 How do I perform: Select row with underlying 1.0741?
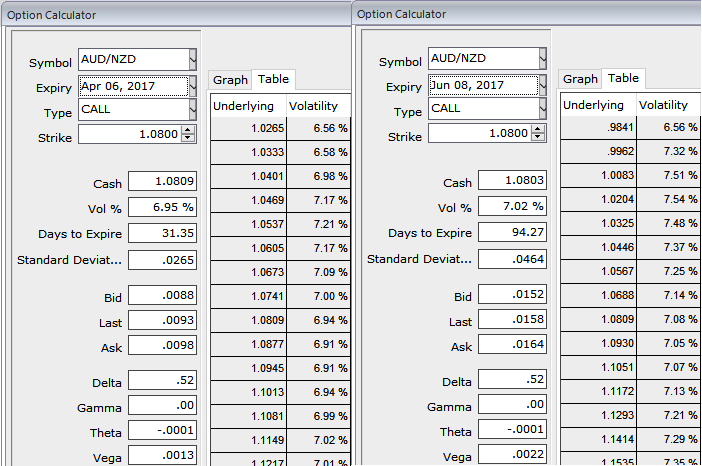click(x=280, y=296)
